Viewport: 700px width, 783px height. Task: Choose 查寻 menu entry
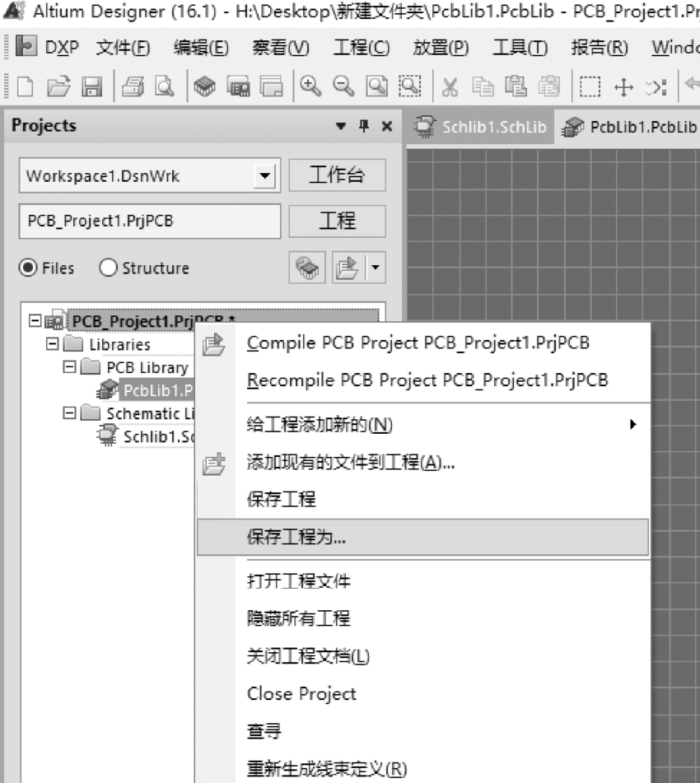tap(423, 731)
